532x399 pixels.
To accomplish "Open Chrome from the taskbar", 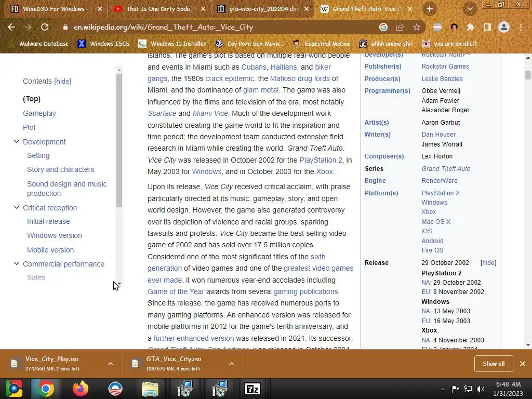I will [46, 389].
